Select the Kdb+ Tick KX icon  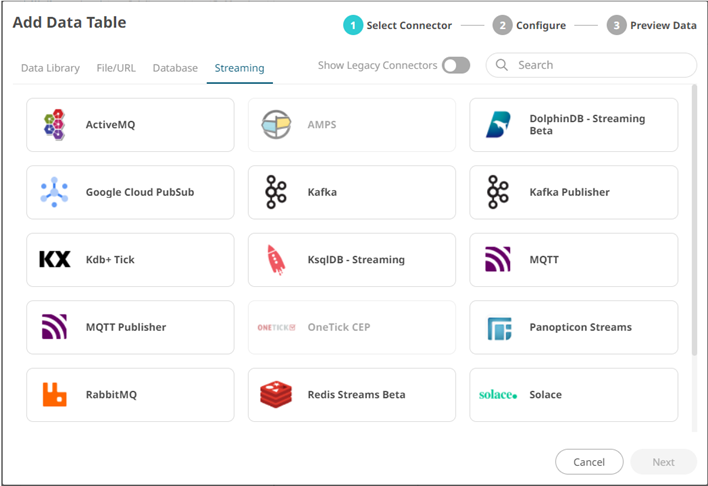click(54, 260)
